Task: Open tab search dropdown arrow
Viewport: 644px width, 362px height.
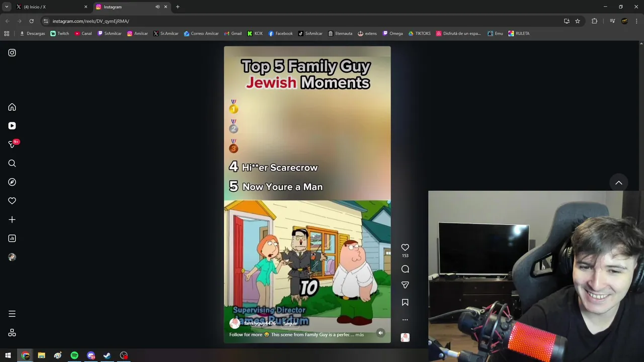Action: click(7, 7)
